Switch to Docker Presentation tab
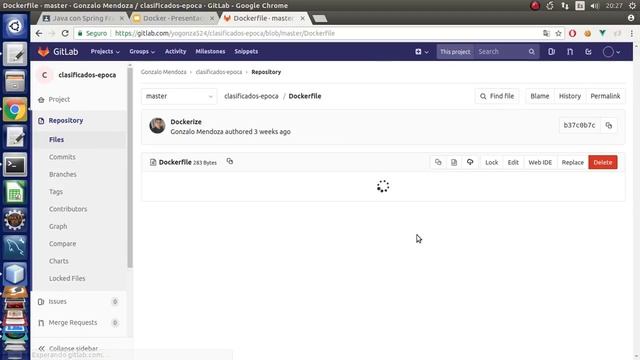This screenshot has height=360, width=640. point(173,18)
